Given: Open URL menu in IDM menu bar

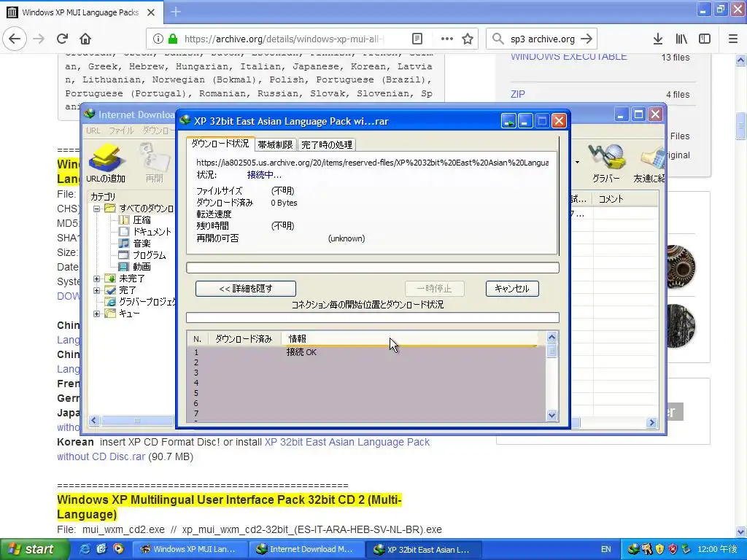Looking at the screenshot, I should pyautogui.click(x=93, y=131).
